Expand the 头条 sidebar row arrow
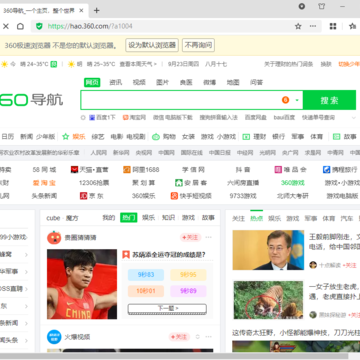The width and height of the screenshot is (360, 360). click(26, 340)
